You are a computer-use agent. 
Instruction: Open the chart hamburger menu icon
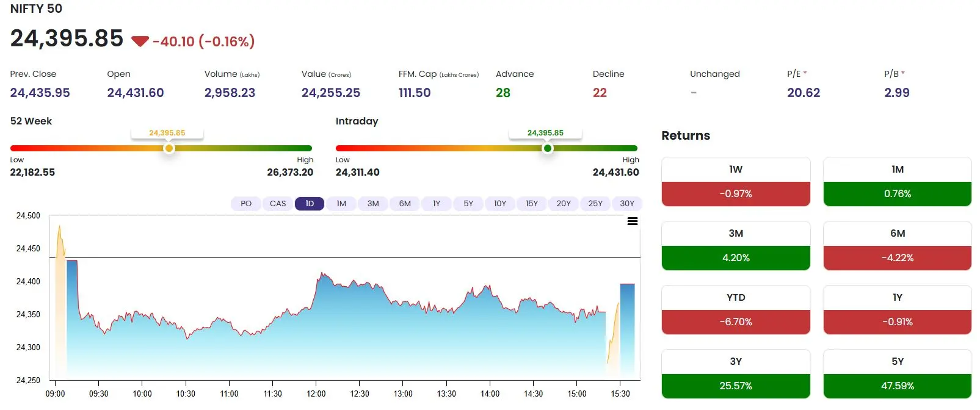point(633,221)
